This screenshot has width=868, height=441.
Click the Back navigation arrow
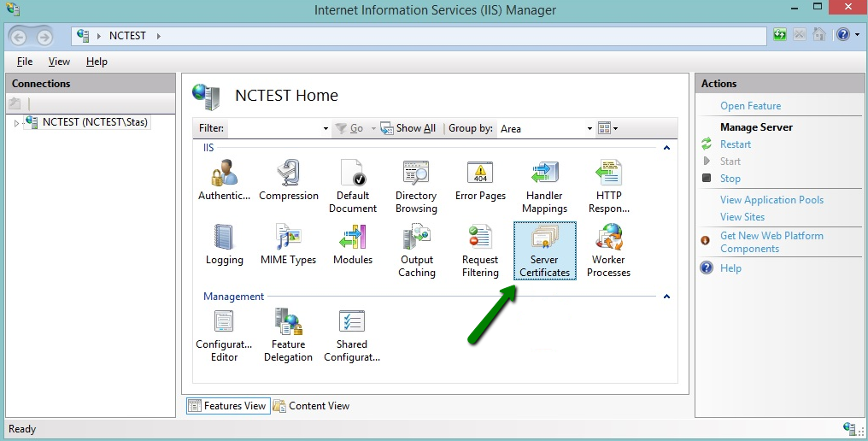pyautogui.click(x=18, y=37)
